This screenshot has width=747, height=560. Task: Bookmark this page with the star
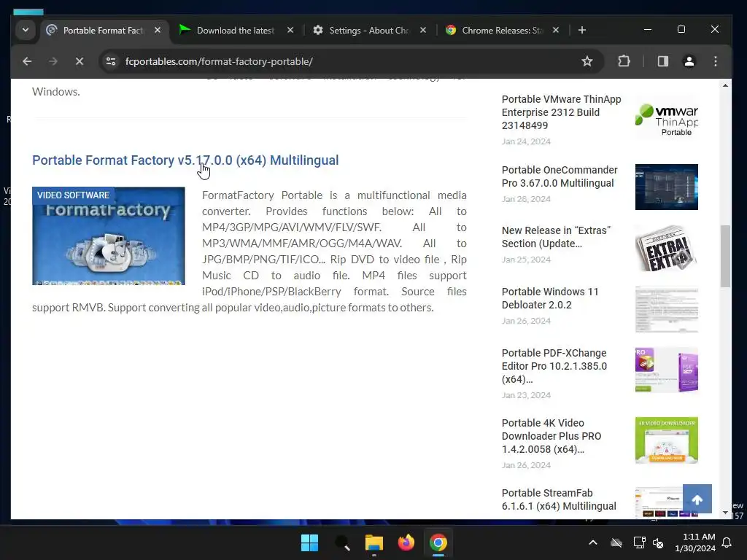(x=587, y=61)
